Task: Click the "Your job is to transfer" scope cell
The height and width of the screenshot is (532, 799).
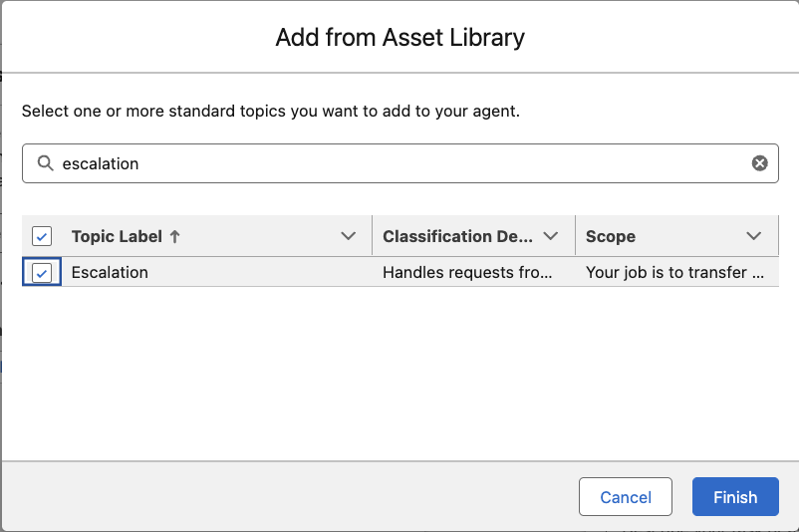Action: (673, 273)
